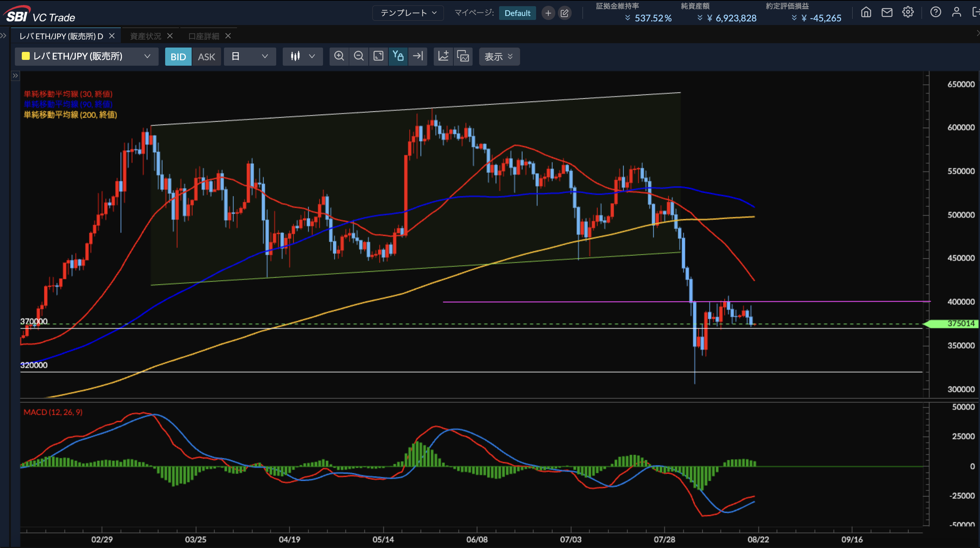Click the SBI VC Trade logo
The height and width of the screenshot is (548, 980).
point(40,15)
